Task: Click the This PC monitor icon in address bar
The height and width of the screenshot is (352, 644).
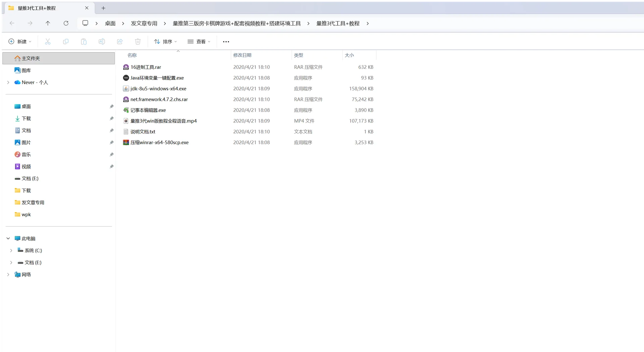Action: 85,23
